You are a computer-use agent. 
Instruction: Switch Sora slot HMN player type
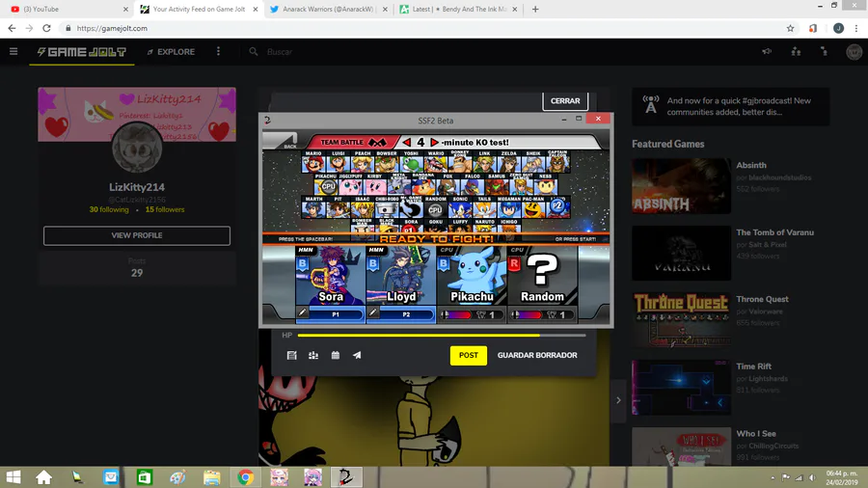[x=306, y=250]
